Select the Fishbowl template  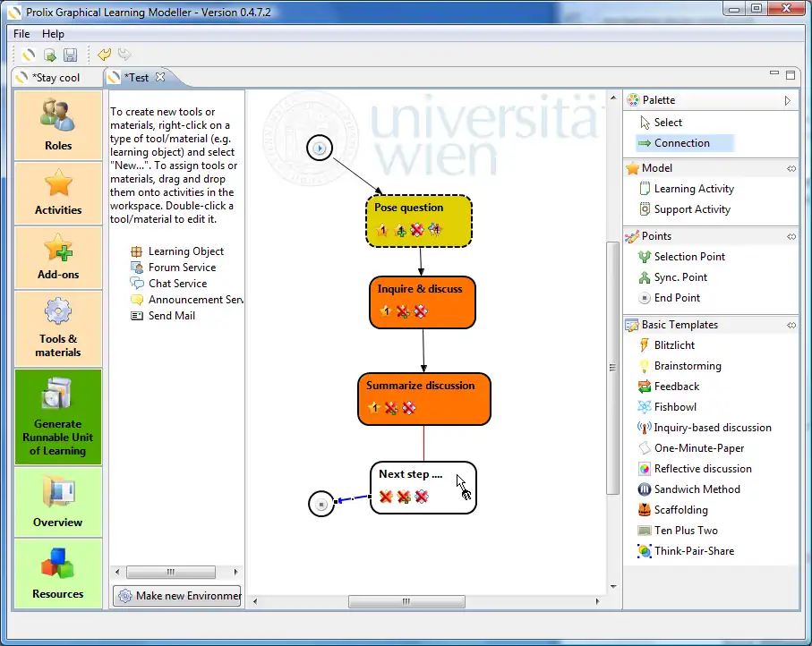pyautogui.click(x=674, y=407)
